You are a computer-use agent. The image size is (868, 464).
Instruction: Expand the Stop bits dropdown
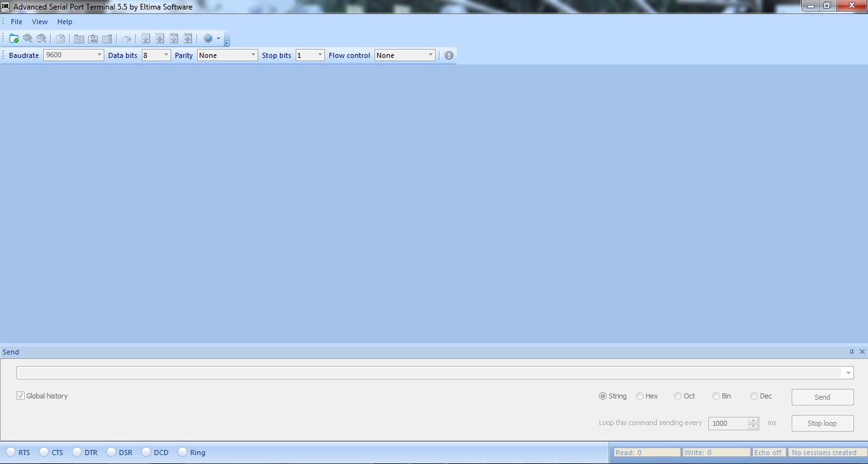[320, 55]
